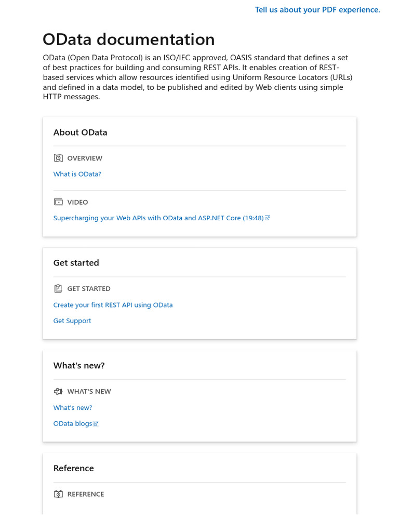Click the Video section icon
The height and width of the screenshot is (532, 399).
coord(58,202)
